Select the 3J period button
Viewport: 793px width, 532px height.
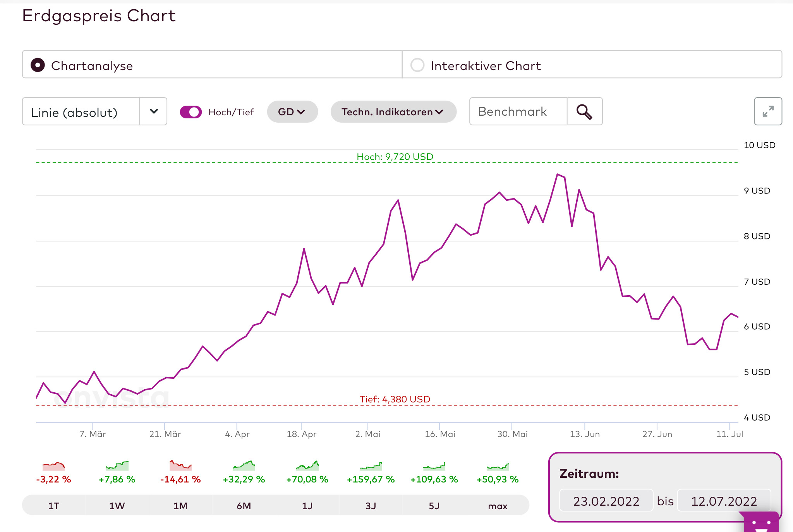point(371,506)
